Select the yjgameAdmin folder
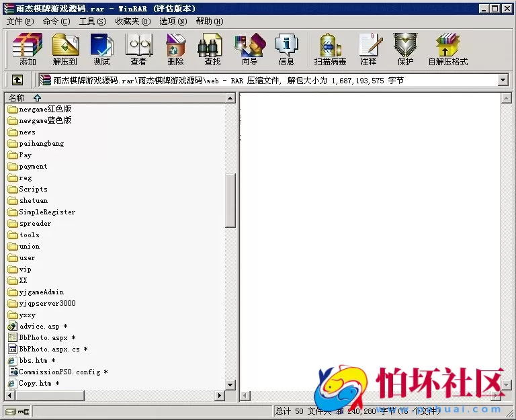This screenshot has width=516, height=420. click(x=41, y=292)
